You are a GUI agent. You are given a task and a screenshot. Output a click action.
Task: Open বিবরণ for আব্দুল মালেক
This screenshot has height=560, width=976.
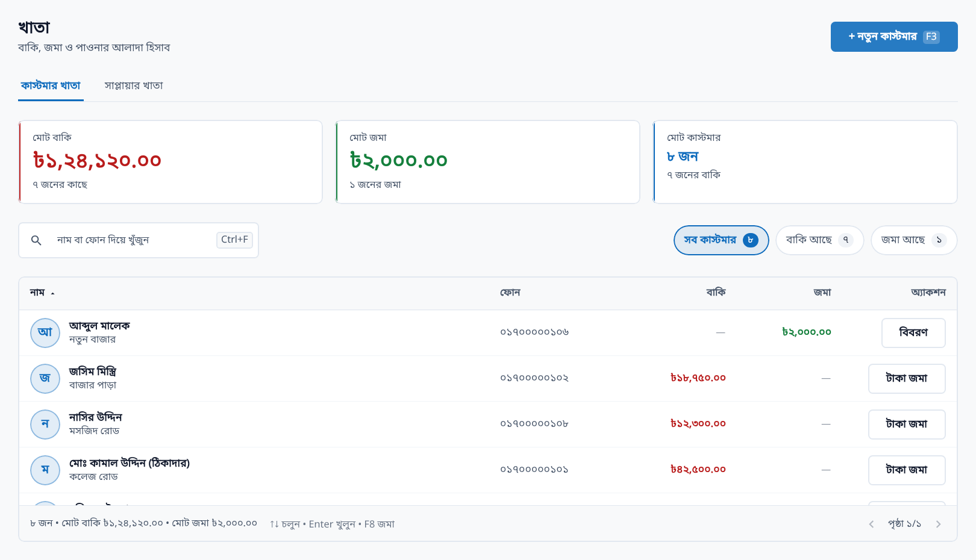(x=913, y=333)
